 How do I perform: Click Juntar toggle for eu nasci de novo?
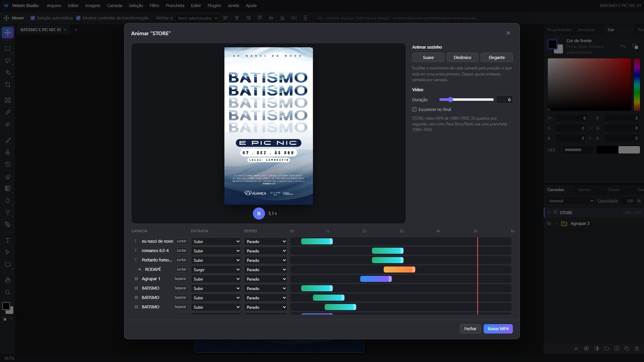click(x=182, y=241)
